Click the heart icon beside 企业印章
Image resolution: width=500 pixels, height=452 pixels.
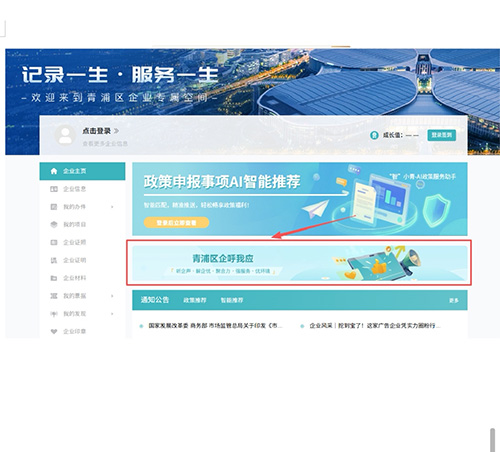(x=54, y=331)
